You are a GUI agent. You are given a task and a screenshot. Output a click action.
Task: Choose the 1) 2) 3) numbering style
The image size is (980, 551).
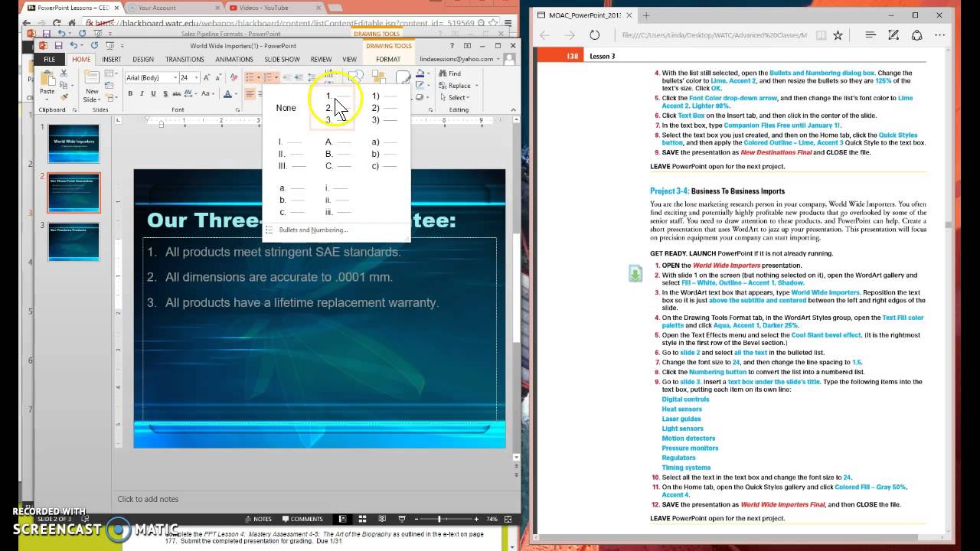(x=384, y=108)
